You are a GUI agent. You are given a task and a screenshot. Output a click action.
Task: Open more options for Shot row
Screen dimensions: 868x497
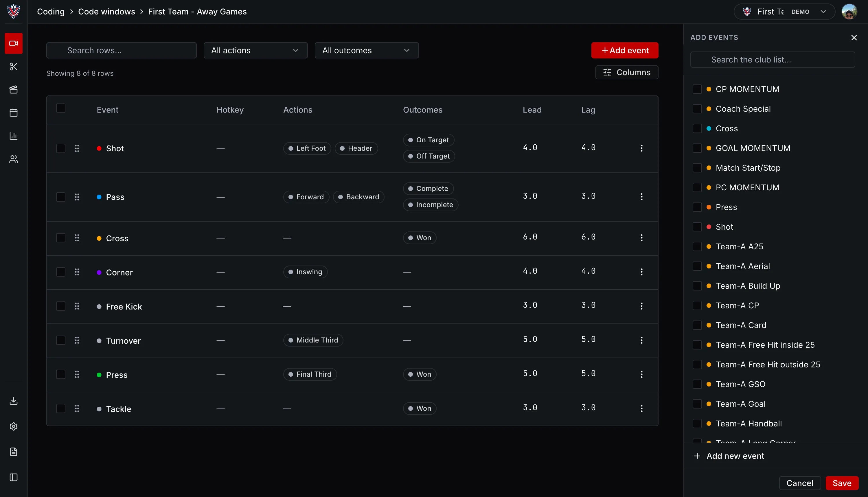click(642, 148)
